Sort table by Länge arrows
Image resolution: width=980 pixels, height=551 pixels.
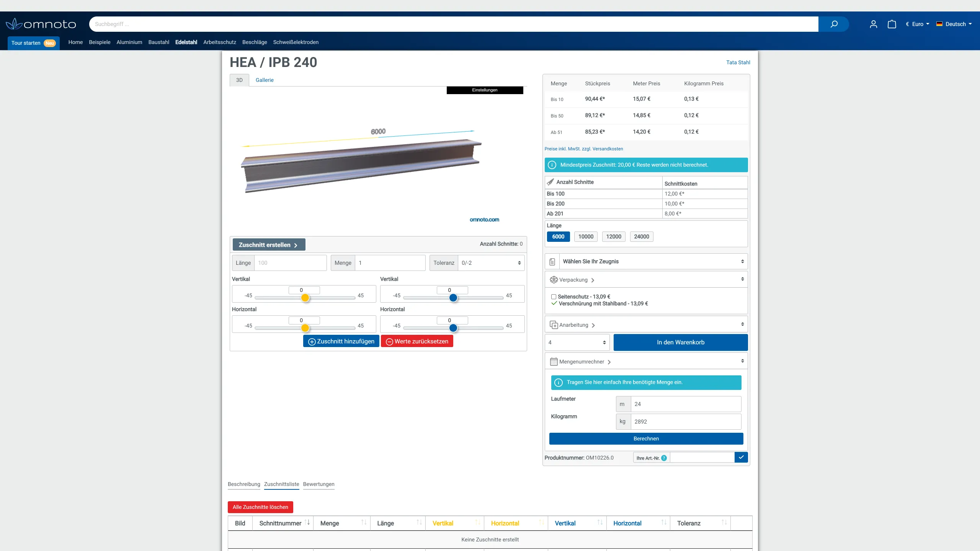point(419,522)
